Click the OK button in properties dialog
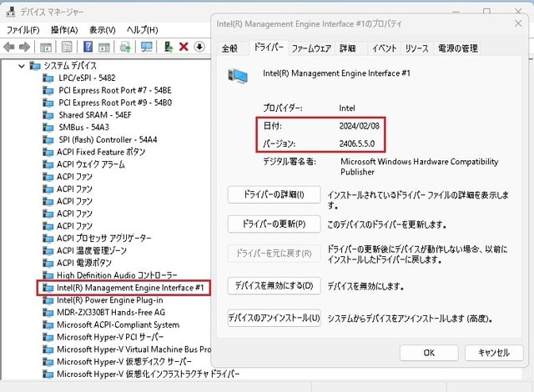This screenshot has height=392, width=534. pyautogui.click(x=429, y=353)
